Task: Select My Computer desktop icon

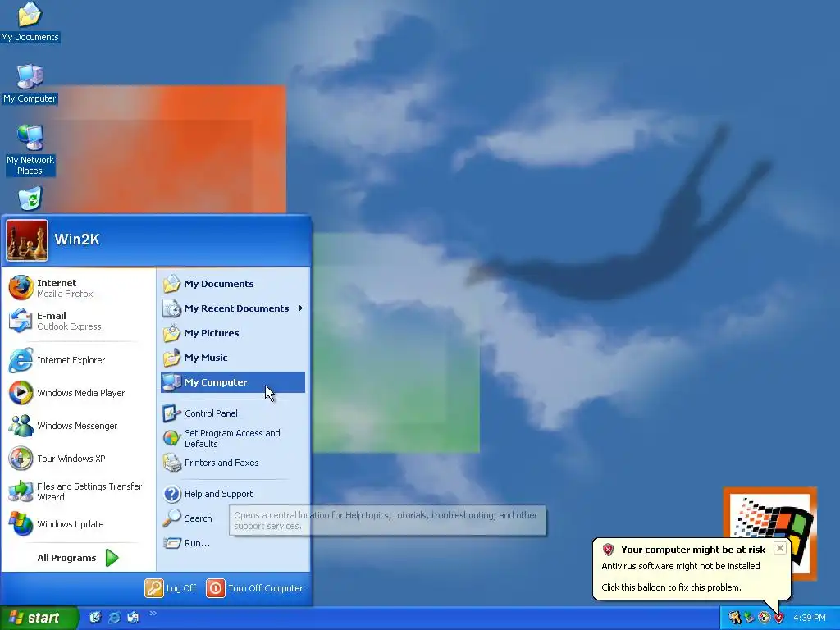Action: click(x=30, y=84)
